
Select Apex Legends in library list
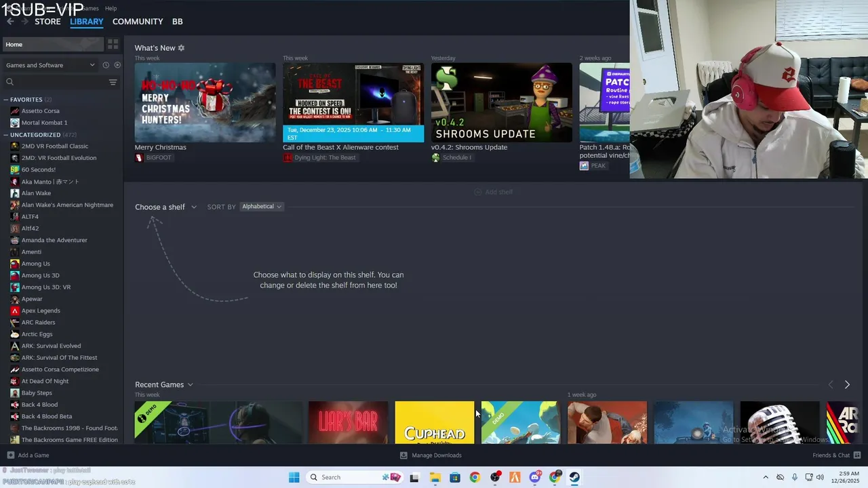[x=41, y=310]
